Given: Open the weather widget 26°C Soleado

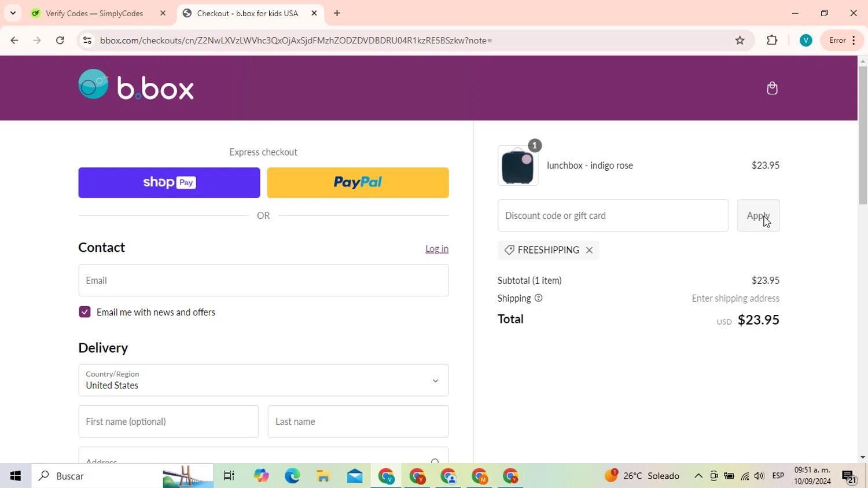Looking at the screenshot, I should click(642, 476).
